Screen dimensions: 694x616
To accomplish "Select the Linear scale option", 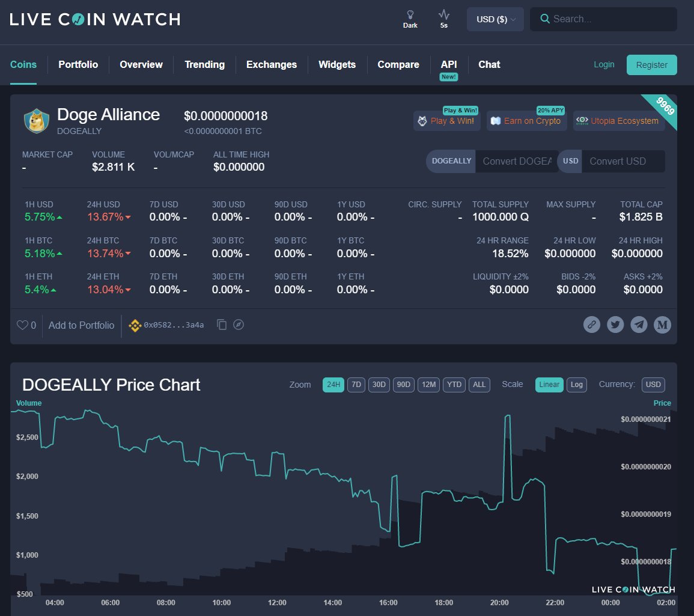I will click(x=549, y=385).
